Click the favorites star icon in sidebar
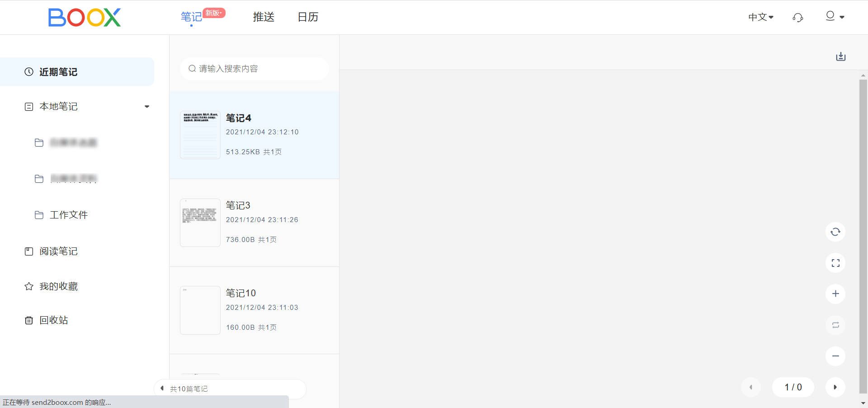The image size is (868, 408). pos(28,286)
